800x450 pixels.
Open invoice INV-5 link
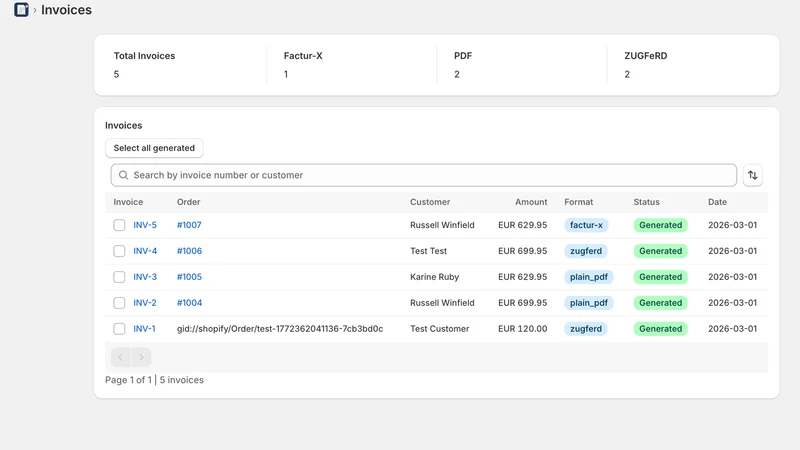[145, 225]
